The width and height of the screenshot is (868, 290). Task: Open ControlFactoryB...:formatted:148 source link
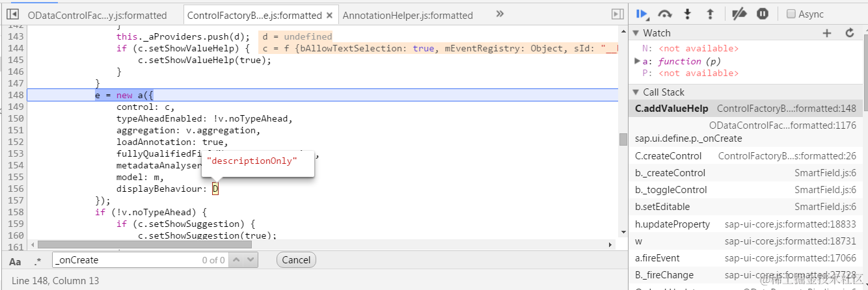tap(787, 109)
